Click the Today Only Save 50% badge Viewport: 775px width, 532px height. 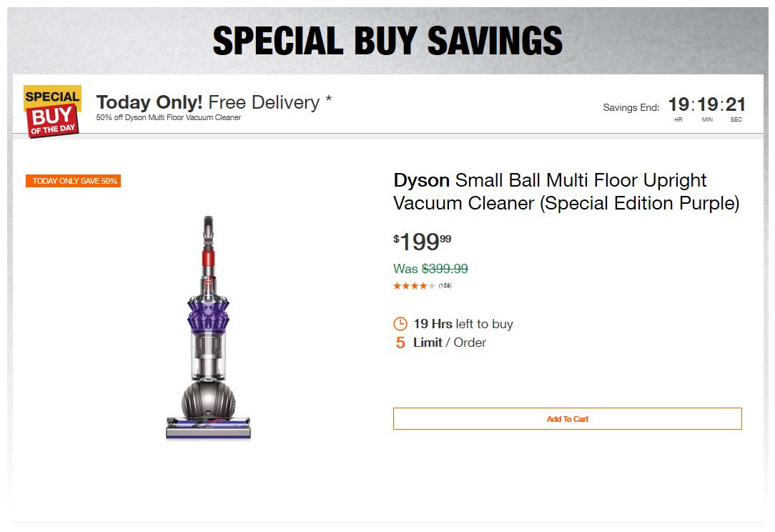point(74,181)
